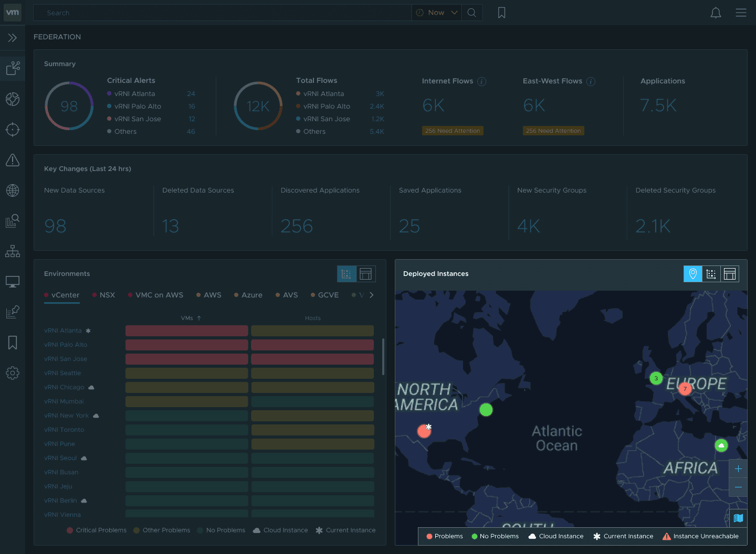756x554 pixels.
Task: Expand the left sidebar navigation
Action: tap(13, 38)
